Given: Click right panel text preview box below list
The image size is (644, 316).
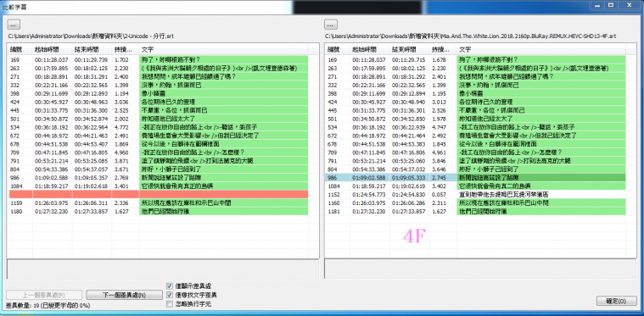Looking at the screenshot, I should tap(480, 269).
